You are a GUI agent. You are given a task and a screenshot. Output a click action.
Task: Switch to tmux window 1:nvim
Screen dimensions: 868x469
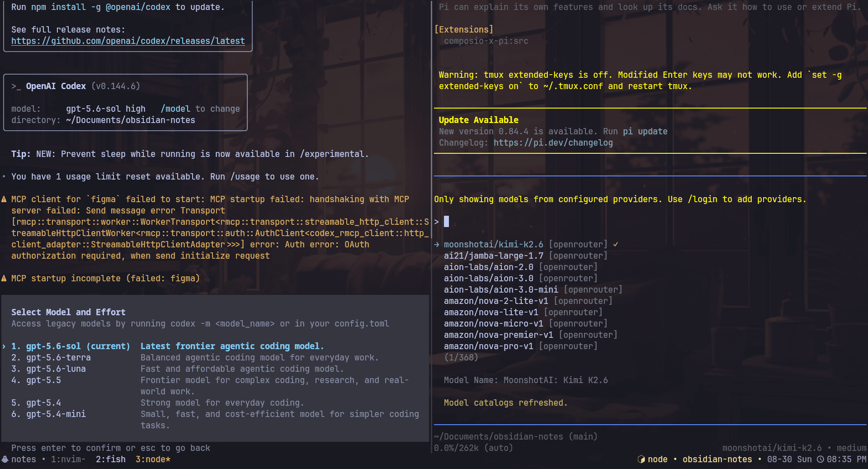click(68, 460)
